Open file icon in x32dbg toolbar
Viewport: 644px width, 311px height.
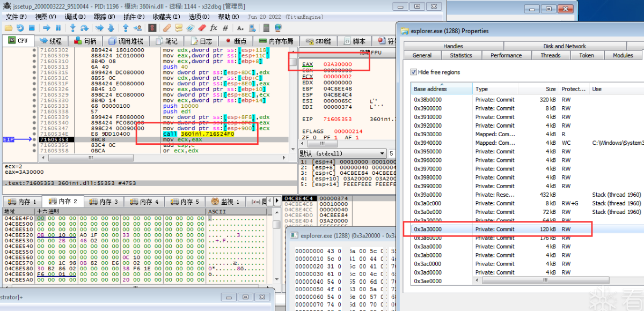(x=9, y=28)
